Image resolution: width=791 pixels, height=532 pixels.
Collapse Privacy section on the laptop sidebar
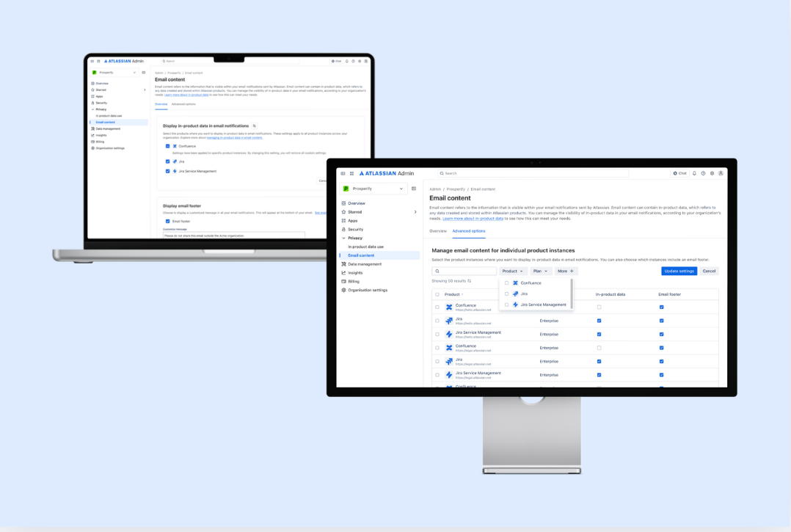pos(92,109)
